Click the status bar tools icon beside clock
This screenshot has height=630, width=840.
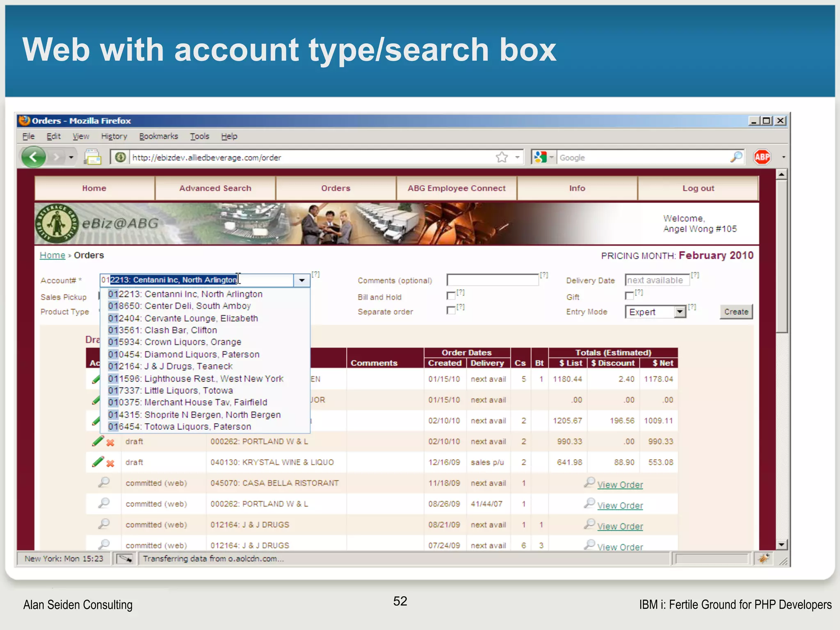pos(125,559)
